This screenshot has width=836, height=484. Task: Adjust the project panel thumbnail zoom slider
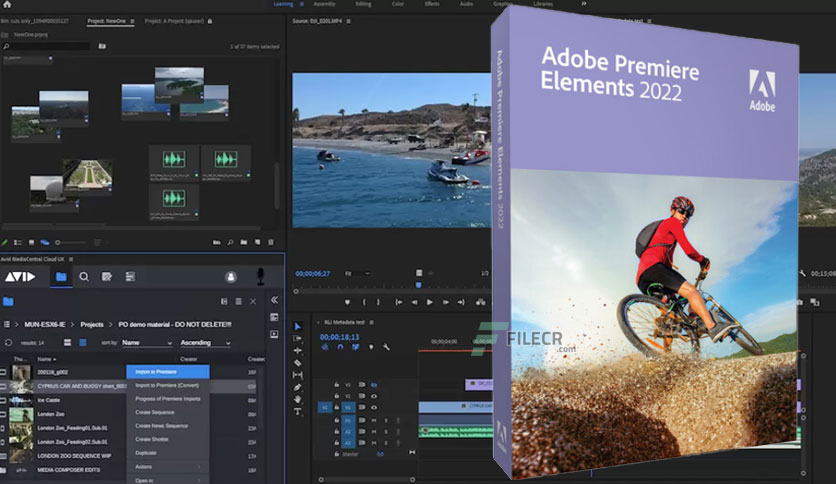[x=70, y=243]
